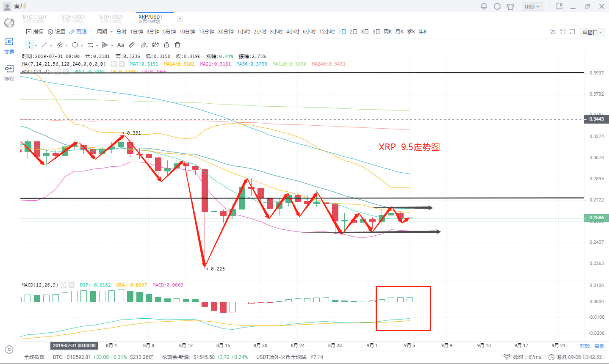Toggle 自动 auto scale

click(599, 346)
